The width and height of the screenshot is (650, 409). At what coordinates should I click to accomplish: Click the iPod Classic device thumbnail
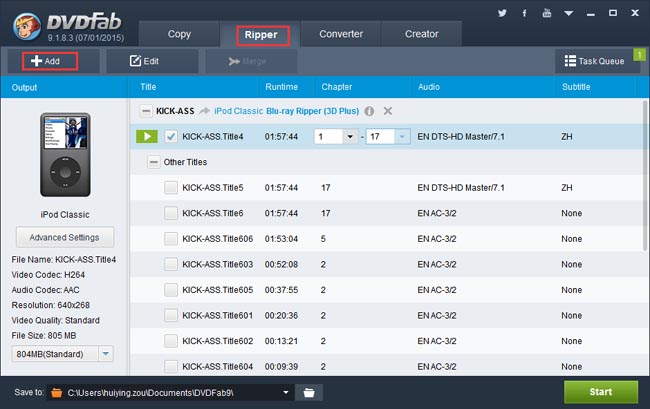point(65,155)
